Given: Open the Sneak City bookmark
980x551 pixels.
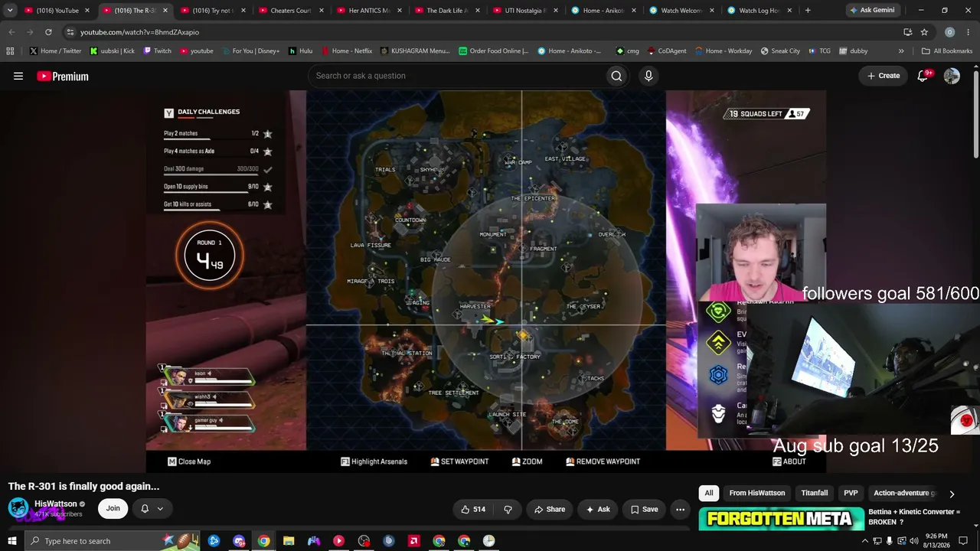Looking at the screenshot, I should (779, 51).
